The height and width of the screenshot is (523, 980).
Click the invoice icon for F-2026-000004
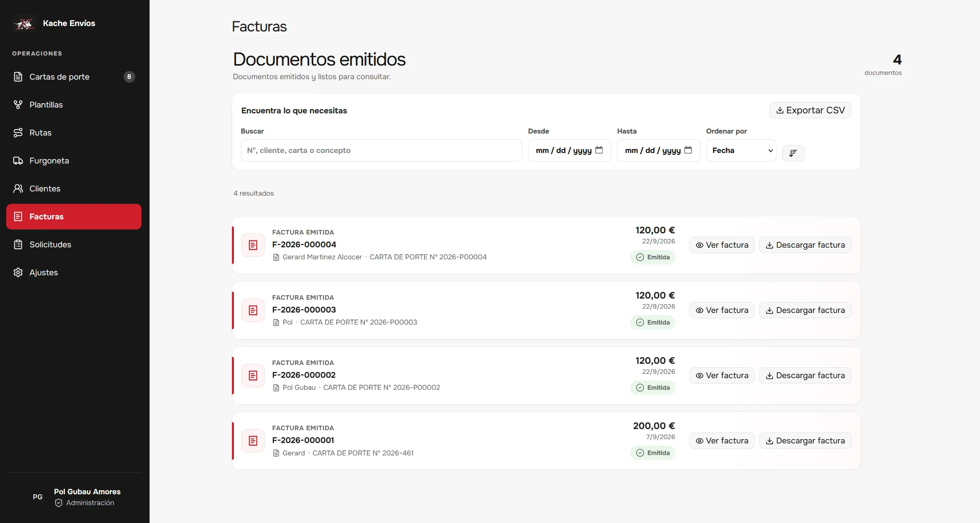(x=253, y=245)
